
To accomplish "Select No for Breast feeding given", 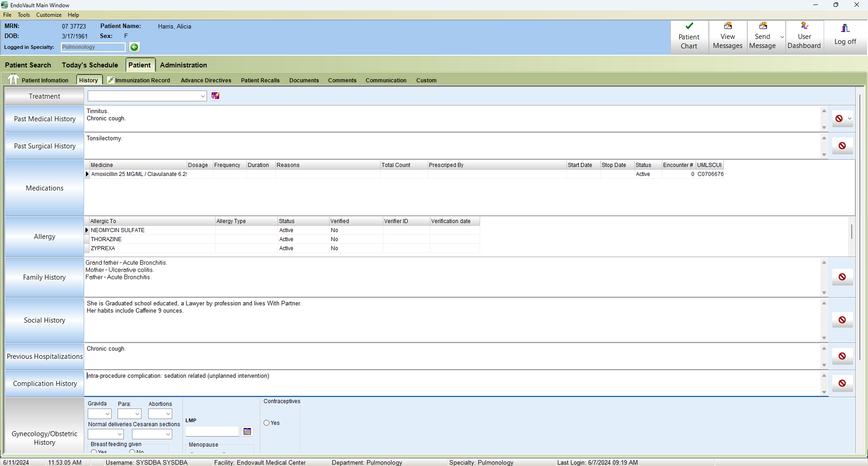I will click(x=132, y=452).
